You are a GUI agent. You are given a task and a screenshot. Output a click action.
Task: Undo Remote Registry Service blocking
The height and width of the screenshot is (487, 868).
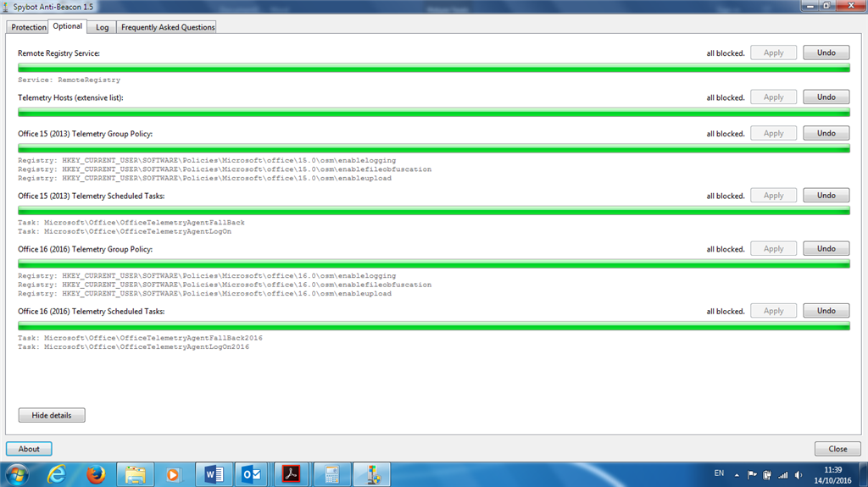(x=826, y=53)
